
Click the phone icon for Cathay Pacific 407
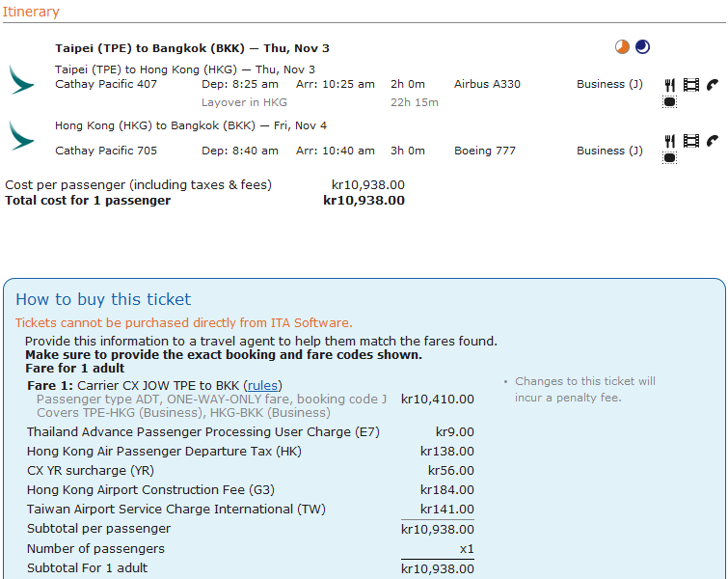click(x=712, y=85)
